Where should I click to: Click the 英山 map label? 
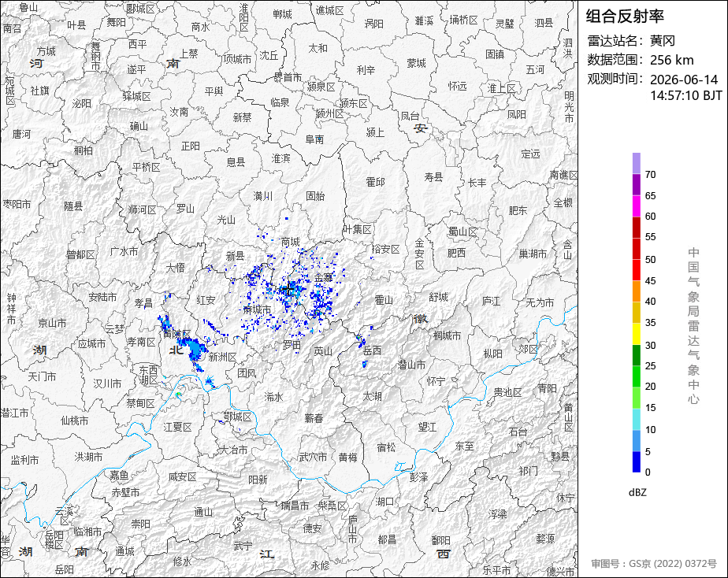[323, 351]
